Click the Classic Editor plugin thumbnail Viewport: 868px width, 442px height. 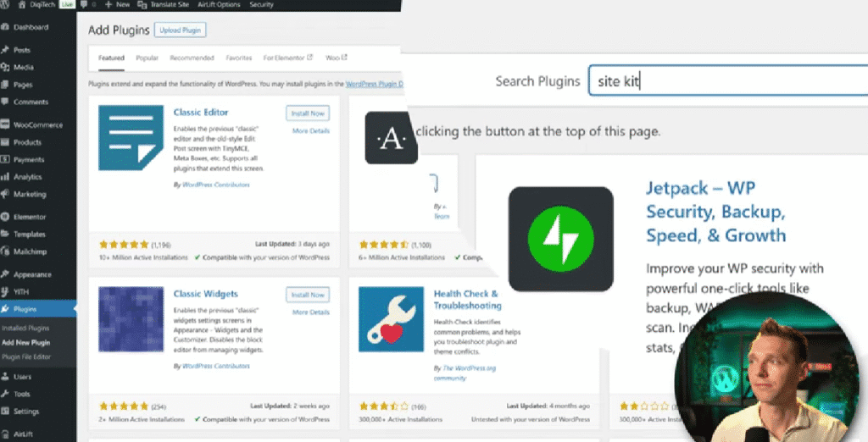point(131,138)
